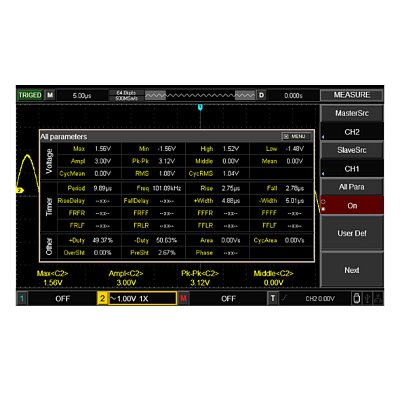Click the channel 1 OFF status

coord(63,298)
